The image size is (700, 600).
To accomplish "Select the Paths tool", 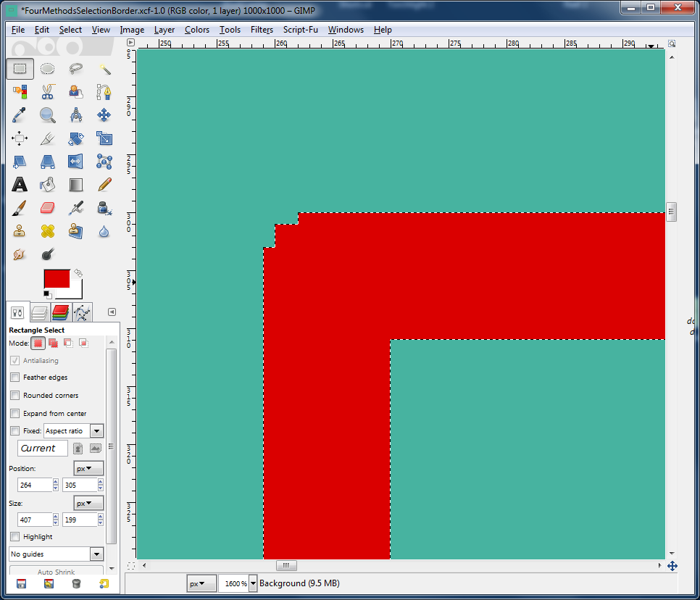I will (104, 92).
